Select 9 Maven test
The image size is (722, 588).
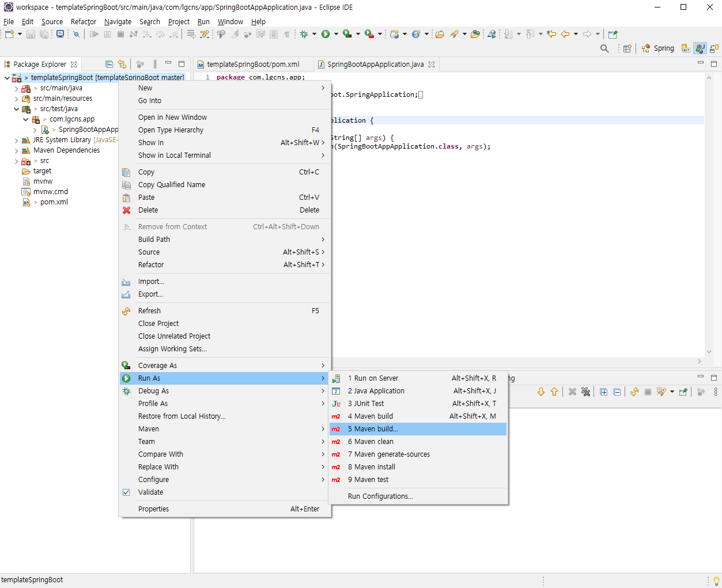418,480
